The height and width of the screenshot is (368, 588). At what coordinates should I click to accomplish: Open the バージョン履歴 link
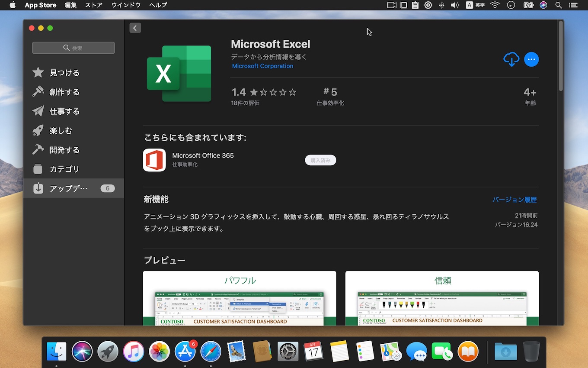tap(514, 200)
